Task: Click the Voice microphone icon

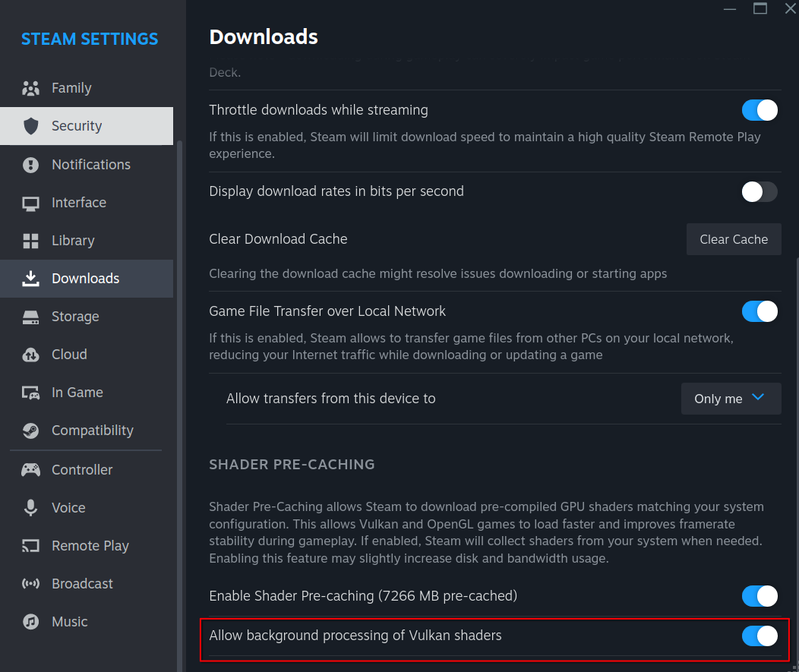Action: click(30, 508)
